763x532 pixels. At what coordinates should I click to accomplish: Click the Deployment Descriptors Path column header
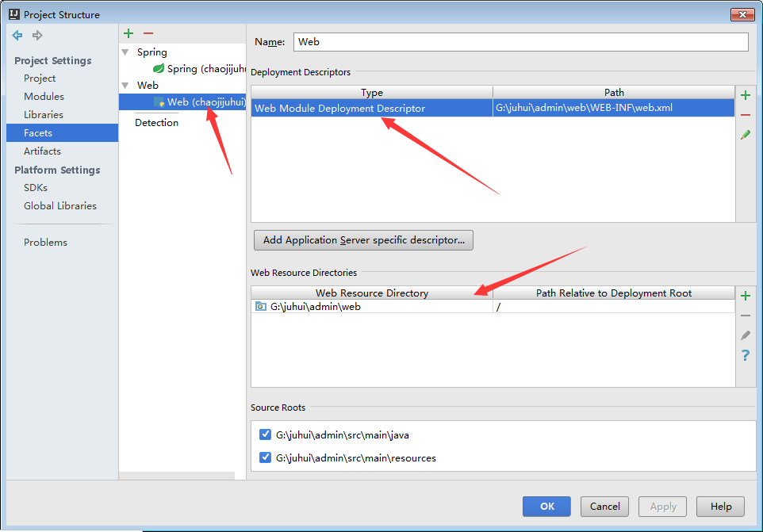614,93
